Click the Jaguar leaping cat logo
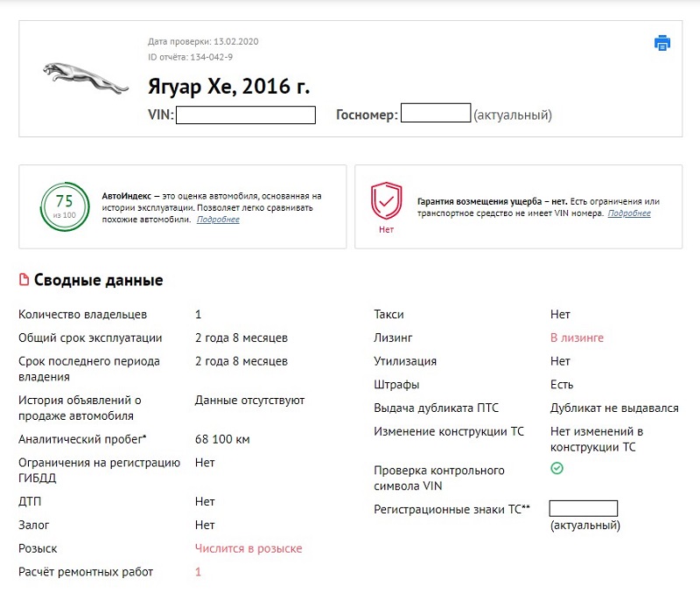700x593 pixels. (86, 78)
